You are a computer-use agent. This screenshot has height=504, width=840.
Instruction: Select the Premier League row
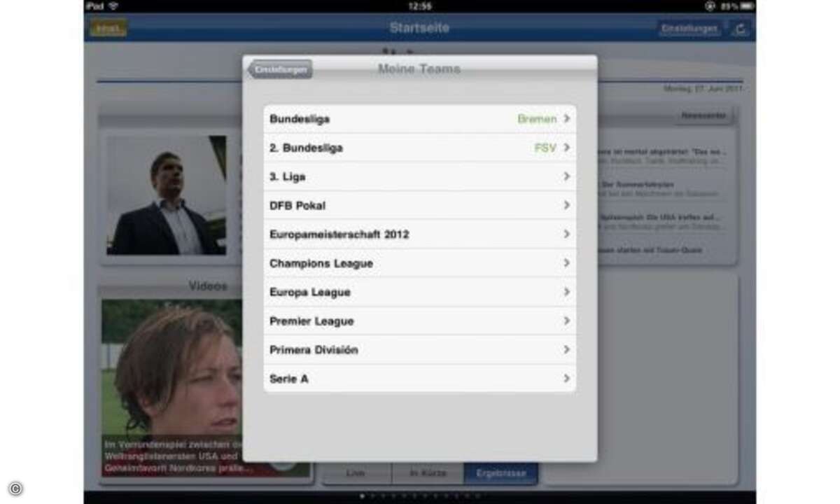420,321
